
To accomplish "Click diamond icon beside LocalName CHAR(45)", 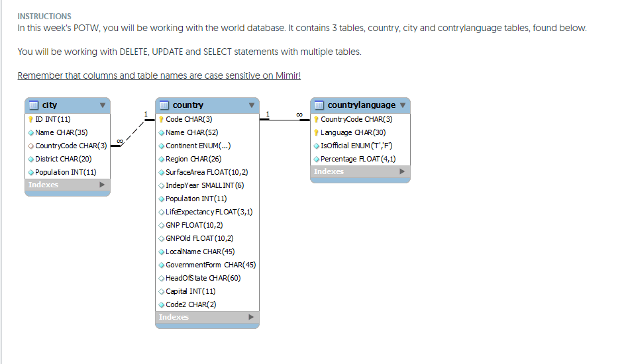I will (161, 251).
